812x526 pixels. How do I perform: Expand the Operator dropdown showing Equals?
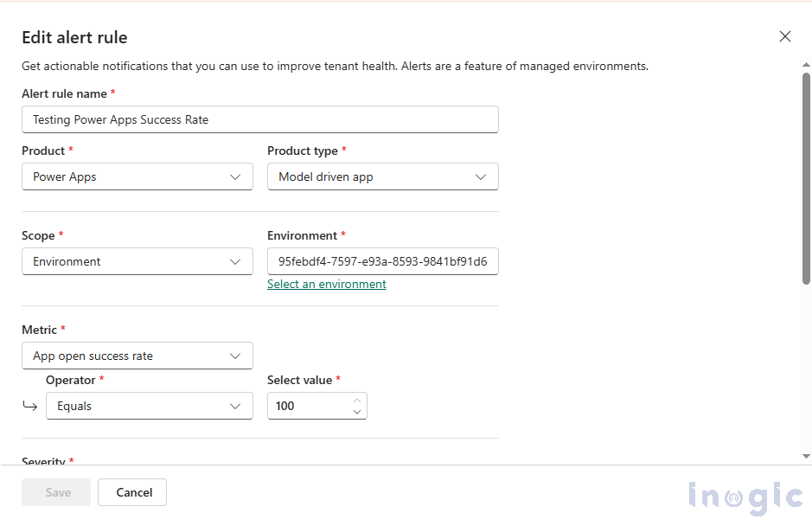(x=149, y=406)
